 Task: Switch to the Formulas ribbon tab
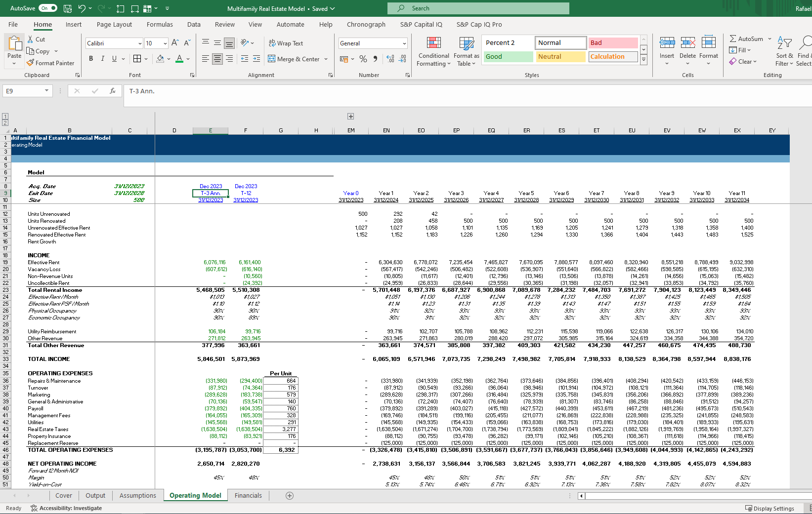160,24
